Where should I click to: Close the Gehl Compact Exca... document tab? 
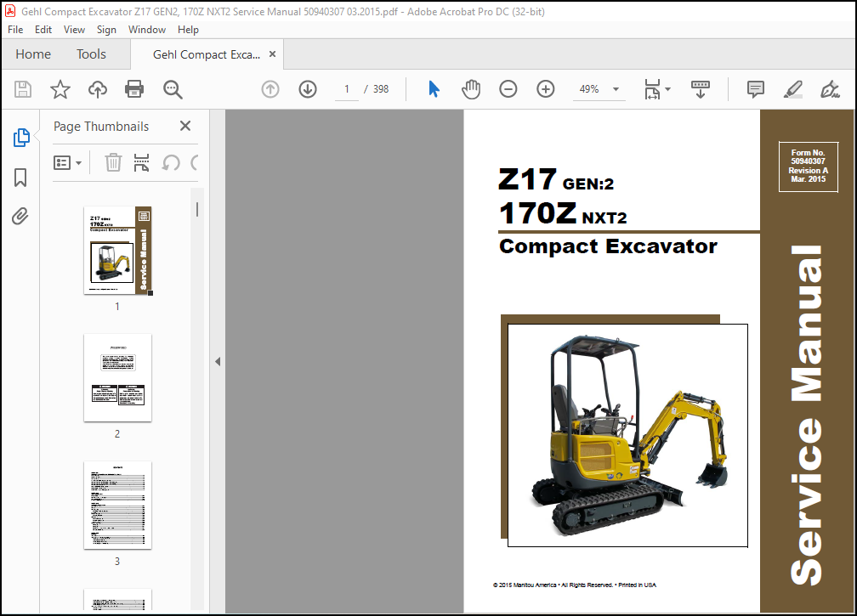tap(272, 54)
